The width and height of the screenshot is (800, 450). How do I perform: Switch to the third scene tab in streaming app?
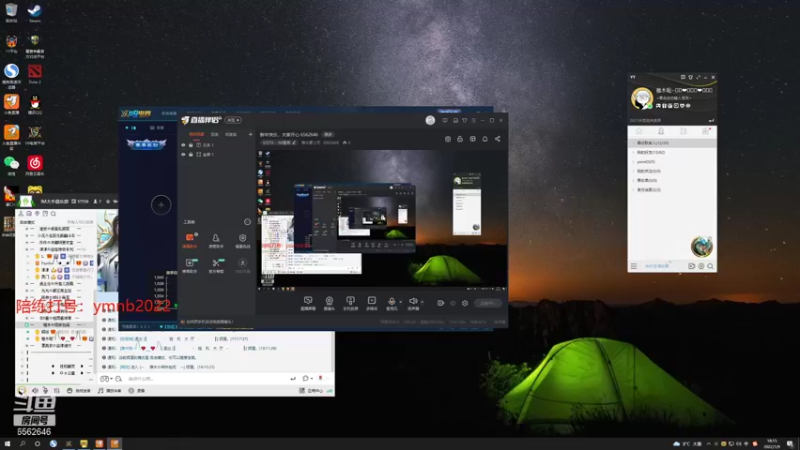[x=231, y=135]
